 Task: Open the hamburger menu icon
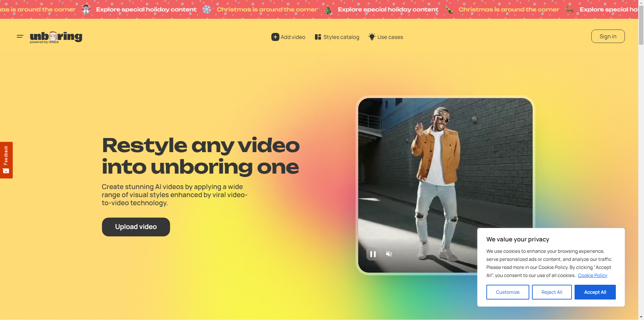point(20,36)
